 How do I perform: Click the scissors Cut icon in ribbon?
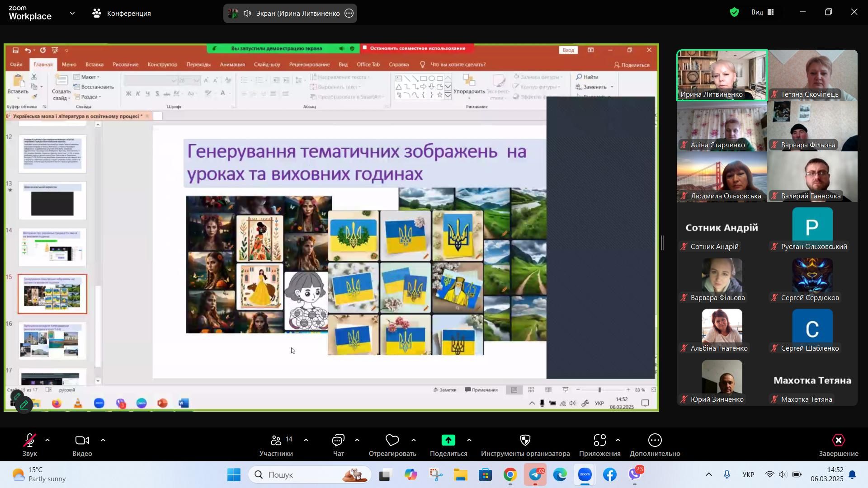pos(34,77)
